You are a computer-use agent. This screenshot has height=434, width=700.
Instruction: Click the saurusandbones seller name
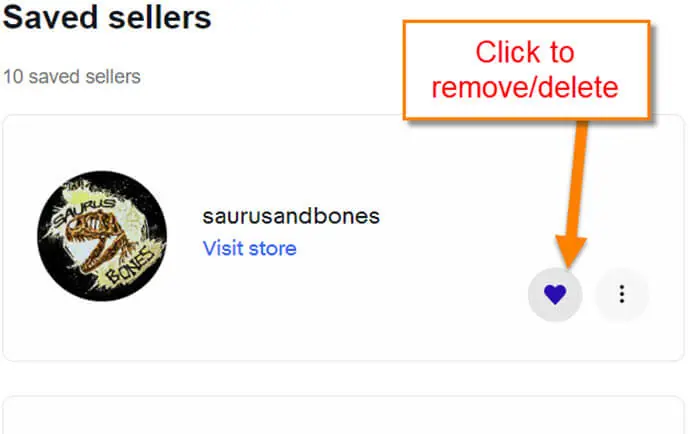pos(291,216)
